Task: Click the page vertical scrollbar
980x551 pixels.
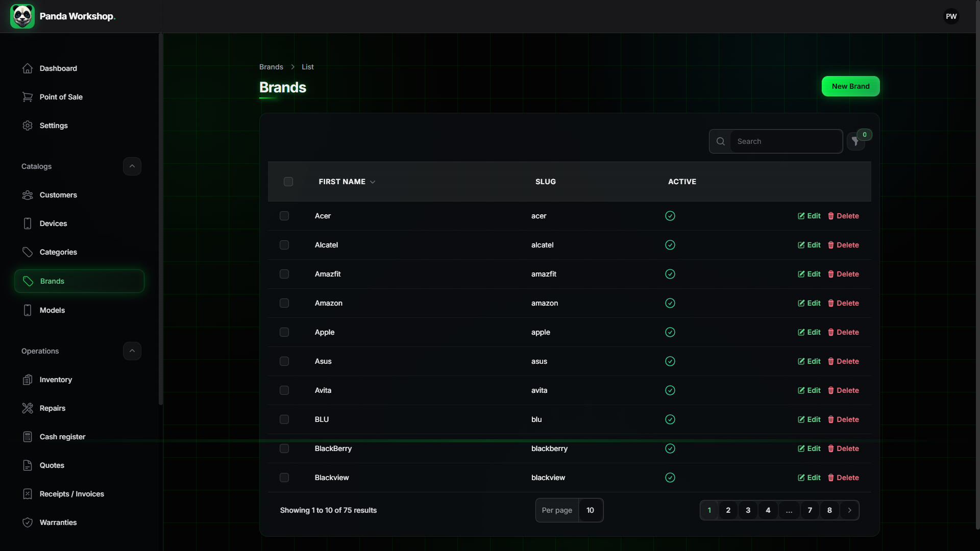Action: pos(977,265)
